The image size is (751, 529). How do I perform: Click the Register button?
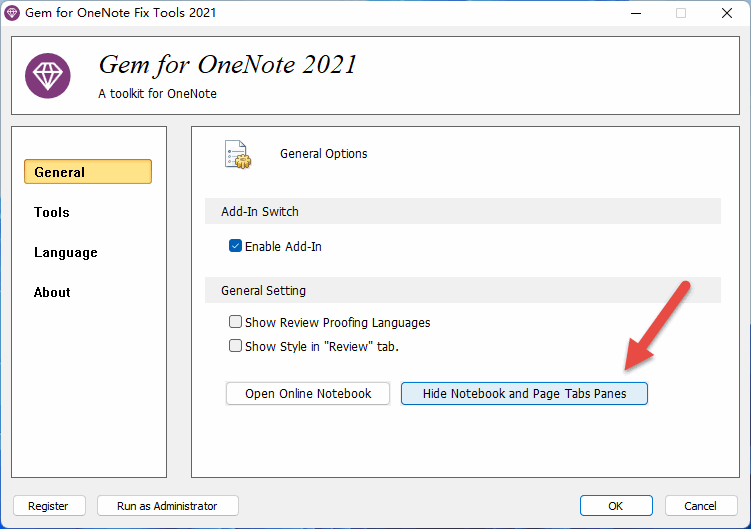click(x=49, y=506)
